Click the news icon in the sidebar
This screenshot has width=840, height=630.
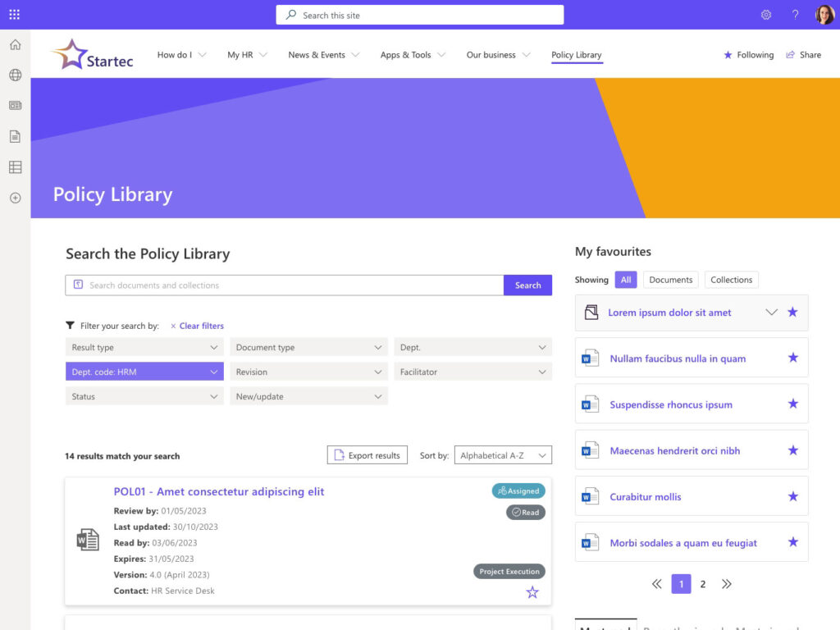(x=14, y=105)
